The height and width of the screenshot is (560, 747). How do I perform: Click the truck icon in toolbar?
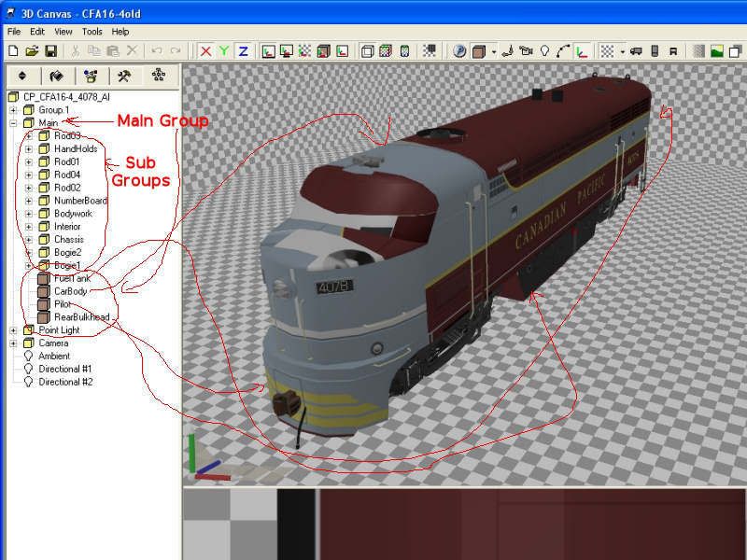[x=635, y=50]
